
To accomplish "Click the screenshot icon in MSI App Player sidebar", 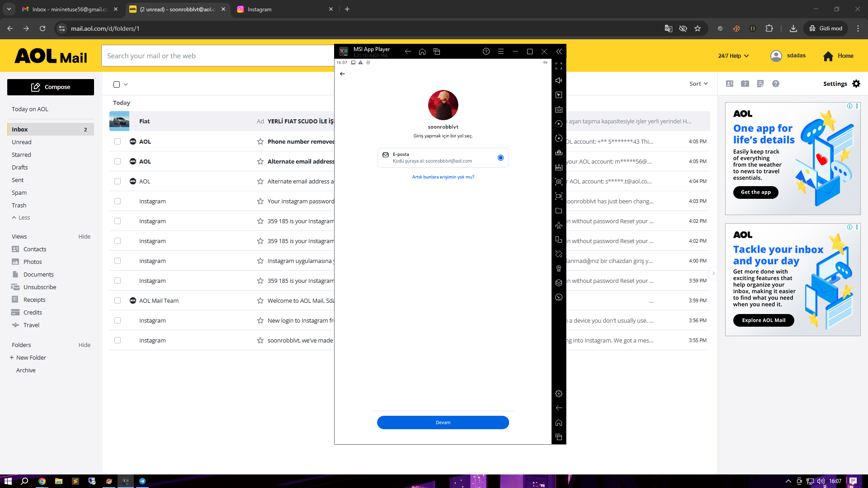I will pyautogui.click(x=559, y=182).
